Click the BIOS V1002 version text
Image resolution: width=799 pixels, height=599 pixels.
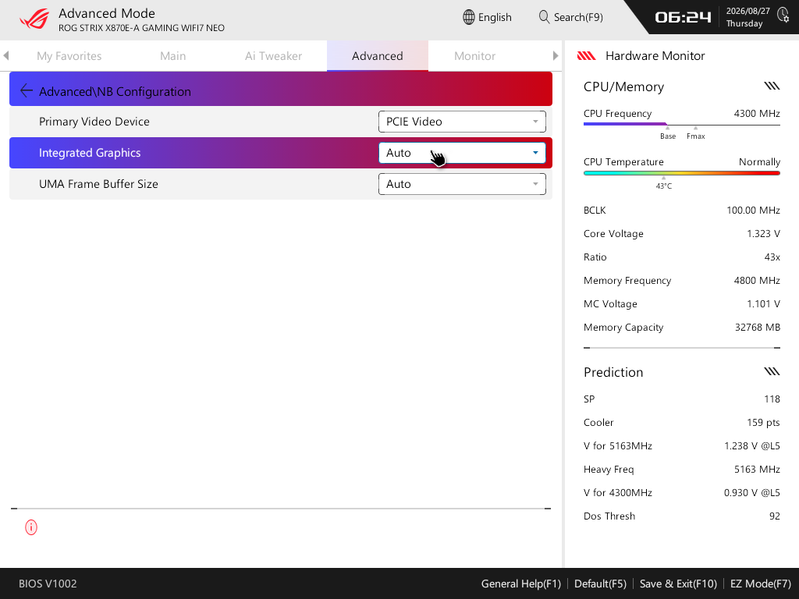(48, 584)
